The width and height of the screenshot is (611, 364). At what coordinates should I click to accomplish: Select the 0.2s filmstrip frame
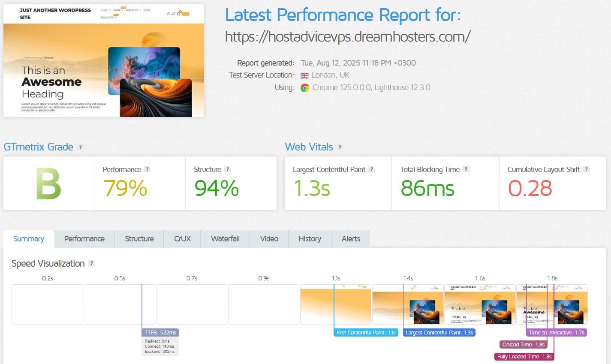pos(47,304)
